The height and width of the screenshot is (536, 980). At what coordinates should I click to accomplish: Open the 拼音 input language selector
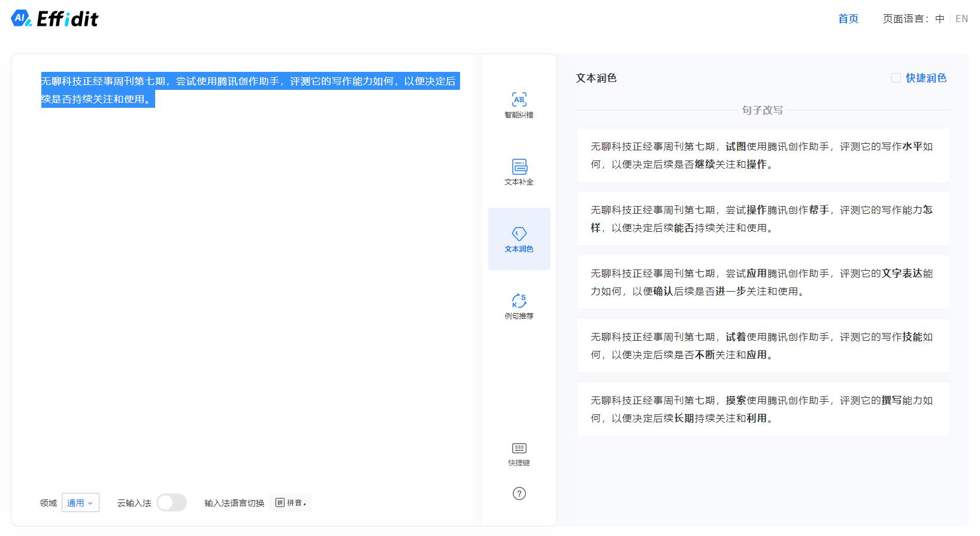pos(291,502)
